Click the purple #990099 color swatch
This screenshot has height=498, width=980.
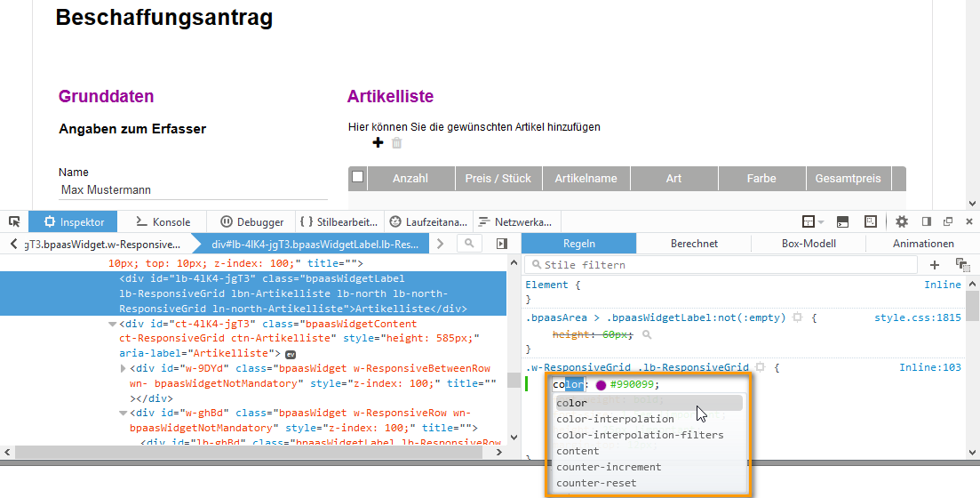pyautogui.click(x=602, y=385)
